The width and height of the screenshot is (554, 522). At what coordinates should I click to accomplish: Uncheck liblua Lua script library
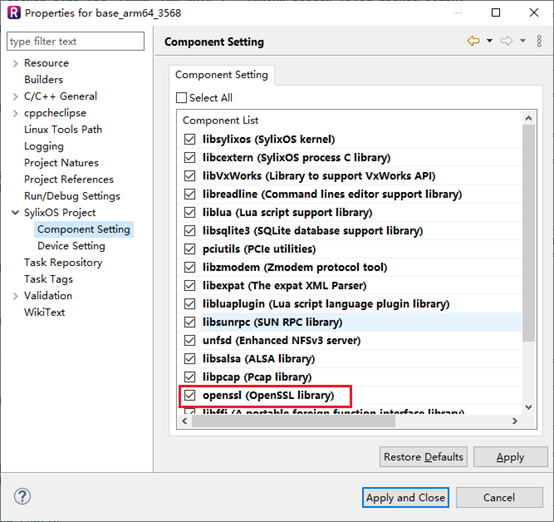(x=190, y=212)
